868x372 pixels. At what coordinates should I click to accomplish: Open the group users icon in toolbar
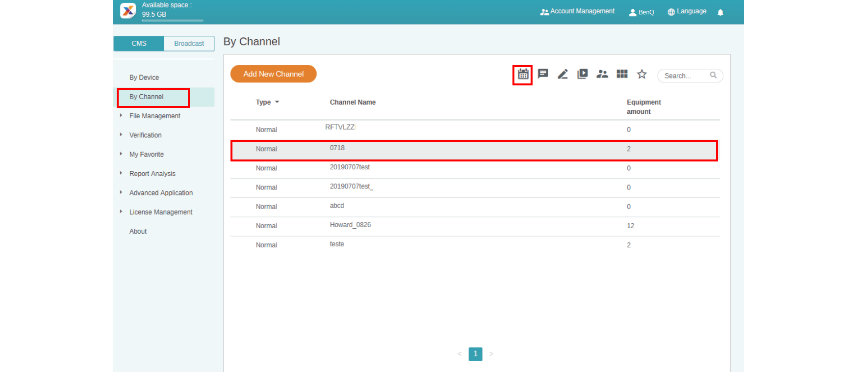click(x=602, y=74)
